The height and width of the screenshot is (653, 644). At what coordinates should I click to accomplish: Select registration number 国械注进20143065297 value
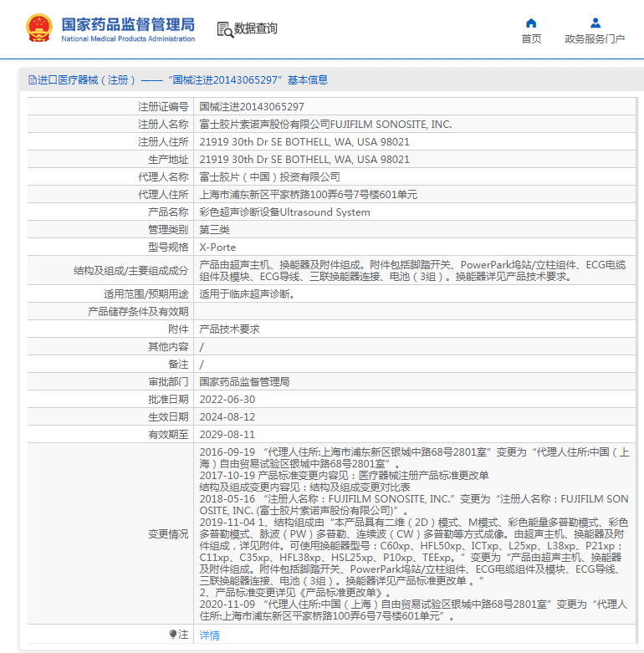tap(252, 107)
